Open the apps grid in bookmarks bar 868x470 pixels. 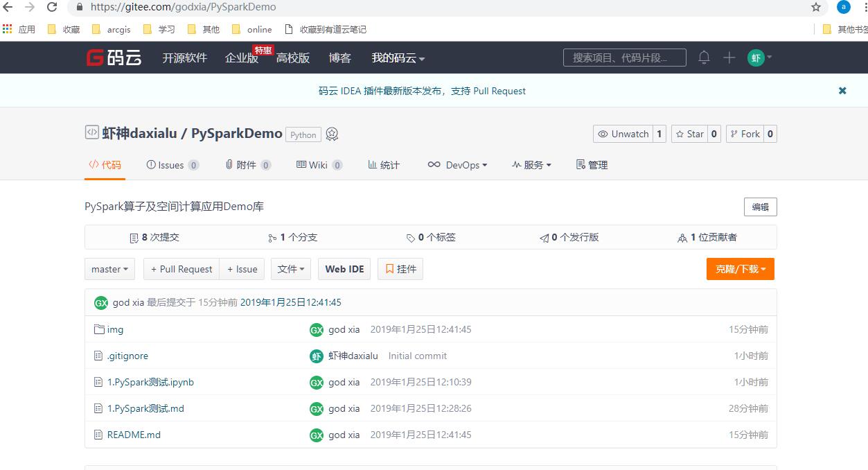(8, 29)
